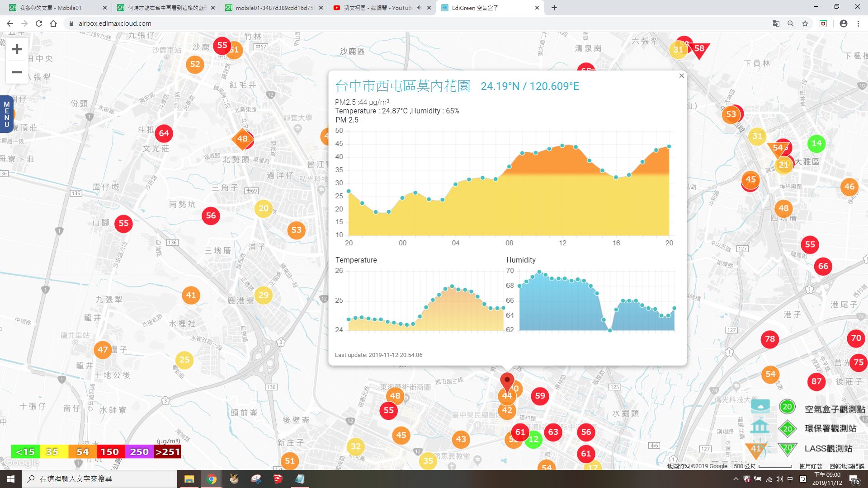Image resolution: width=868 pixels, height=488 pixels.
Task: Open Windows Start menu
Action: pyautogui.click(x=11, y=479)
